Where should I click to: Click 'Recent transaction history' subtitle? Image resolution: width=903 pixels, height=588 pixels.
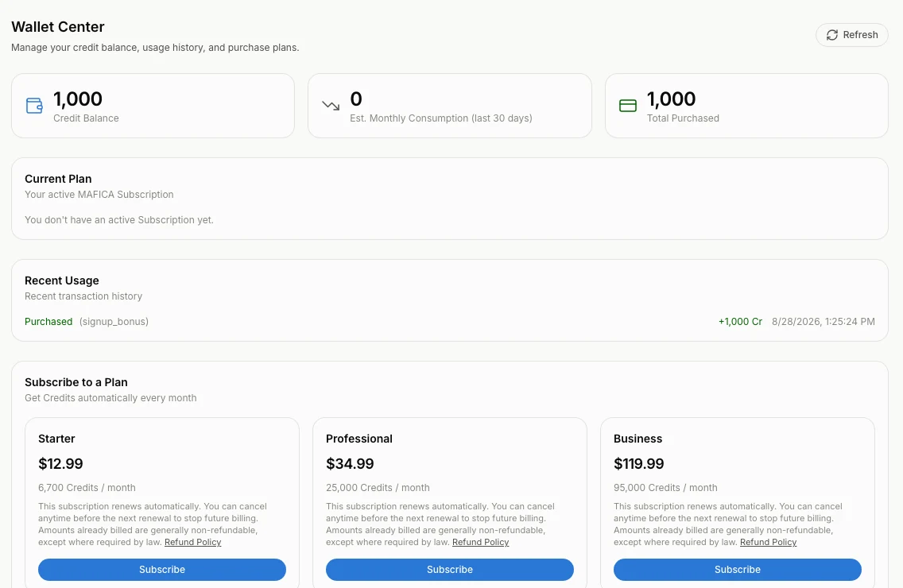83,296
